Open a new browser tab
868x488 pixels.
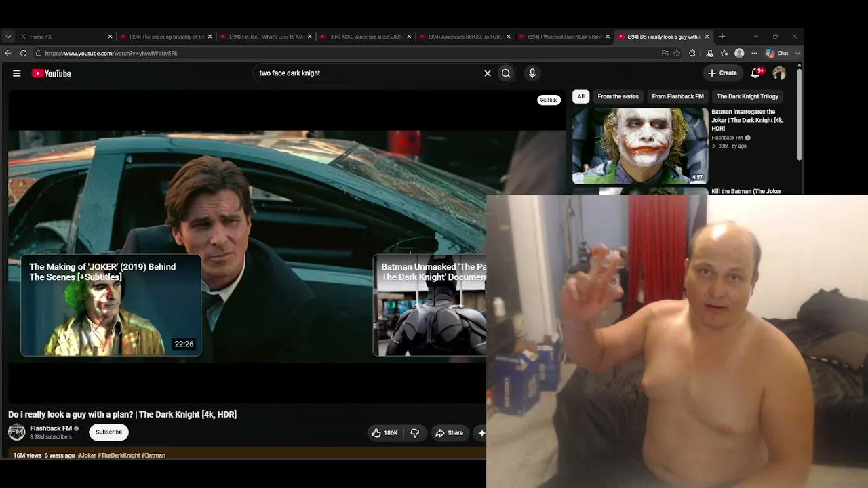[722, 37]
